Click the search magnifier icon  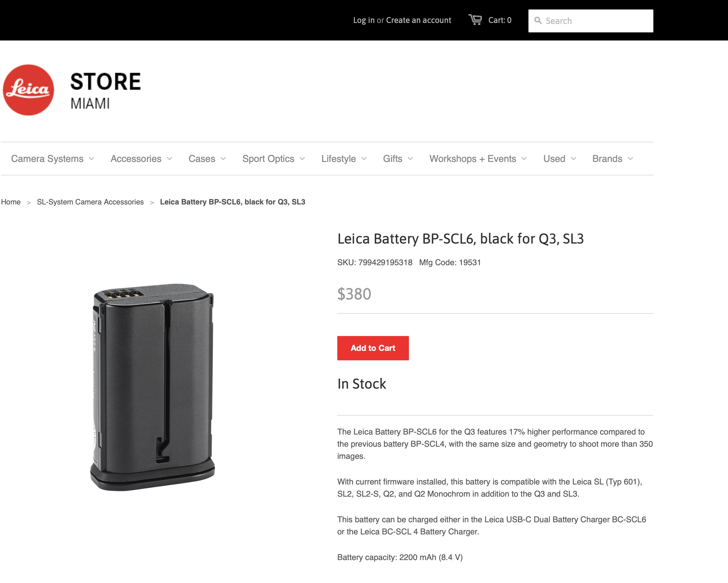click(x=538, y=21)
